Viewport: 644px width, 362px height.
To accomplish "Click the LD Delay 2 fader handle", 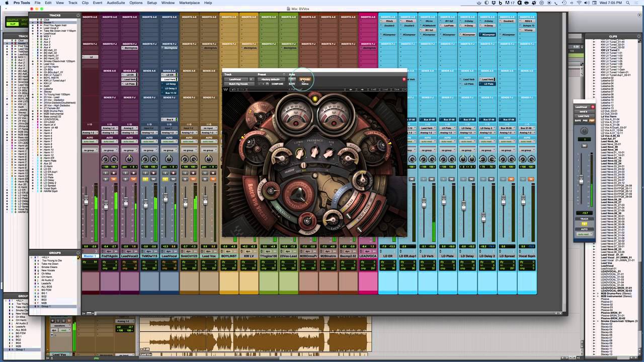I will pyautogui.click(x=484, y=218).
